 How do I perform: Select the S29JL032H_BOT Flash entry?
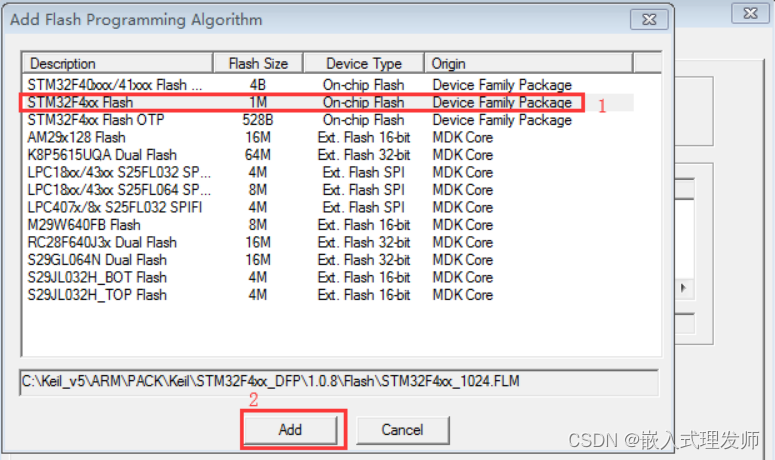point(328,278)
